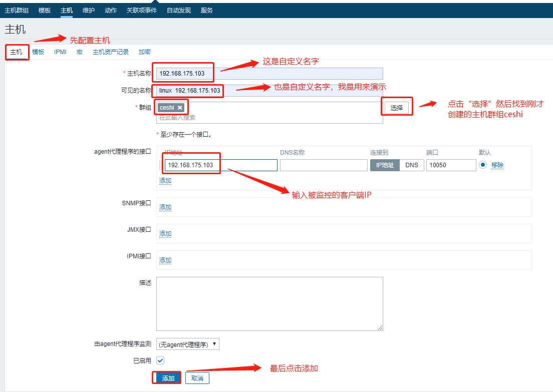
Task: Click the 移除 link for agent interface
Action: click(497, 165)
